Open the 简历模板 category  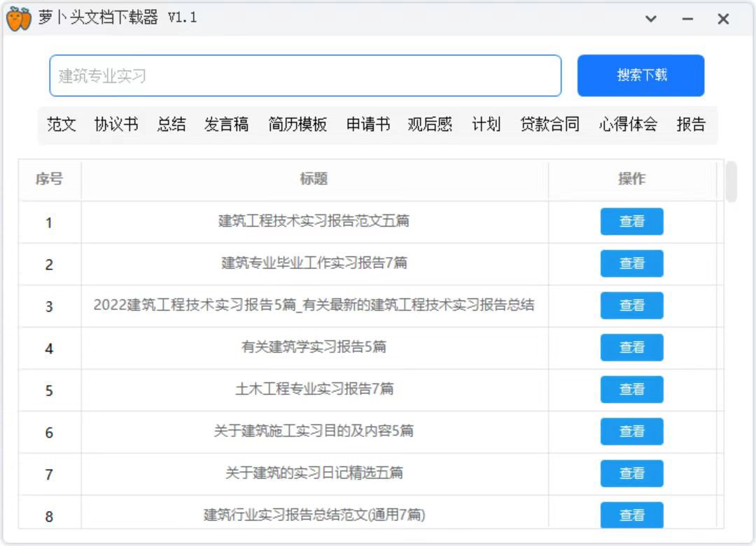click(297, 125)
